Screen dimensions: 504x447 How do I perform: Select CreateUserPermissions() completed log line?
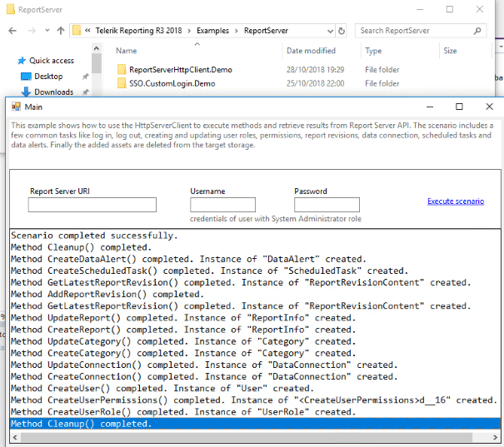coord(255,400)
